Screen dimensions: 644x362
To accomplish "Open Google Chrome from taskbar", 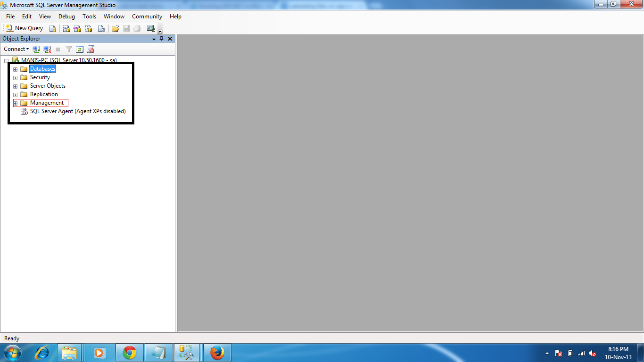I will click(129, 353).
